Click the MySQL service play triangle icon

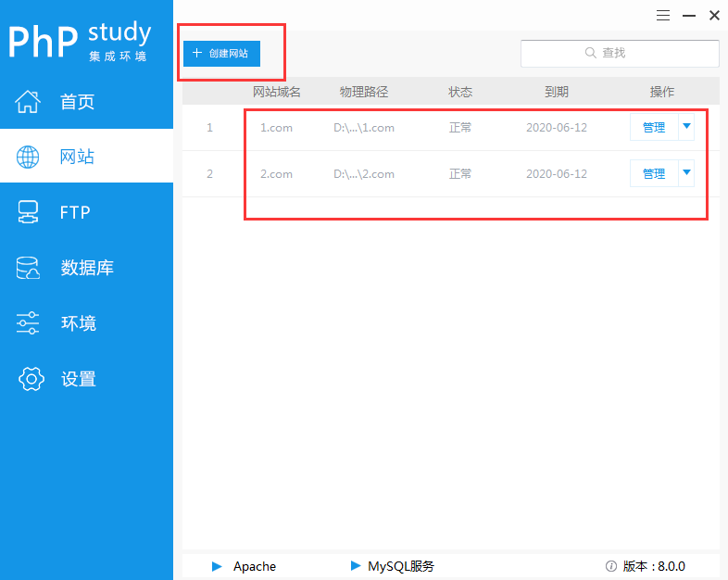pyautogui.click(x=356, y=565)
